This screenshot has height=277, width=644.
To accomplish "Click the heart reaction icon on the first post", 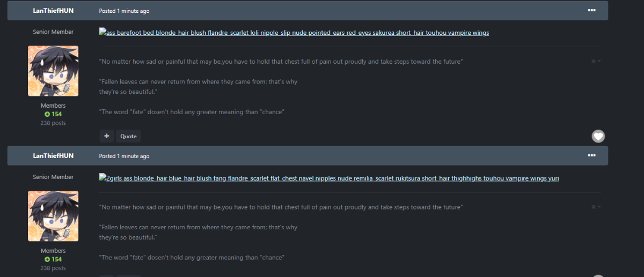I will click(x=598, y=136).
